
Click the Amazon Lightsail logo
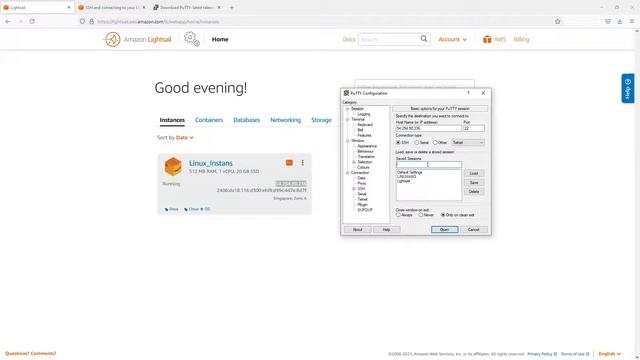pos(137,40)
